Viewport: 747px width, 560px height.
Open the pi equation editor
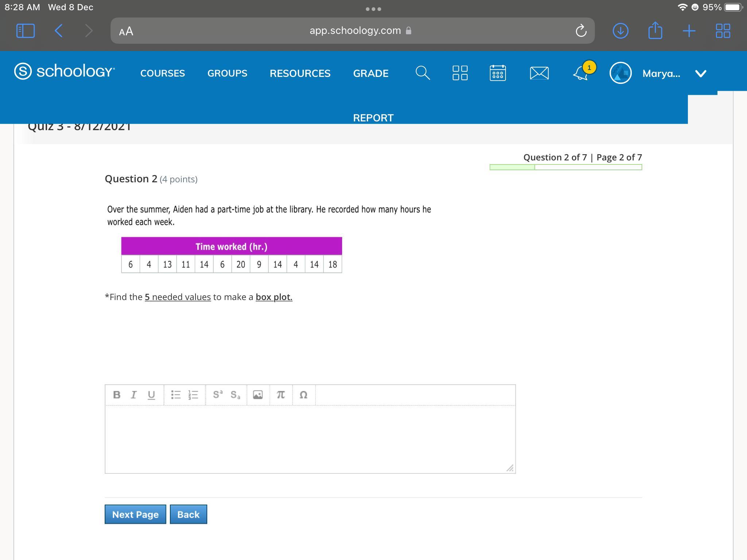click(280, 395)
